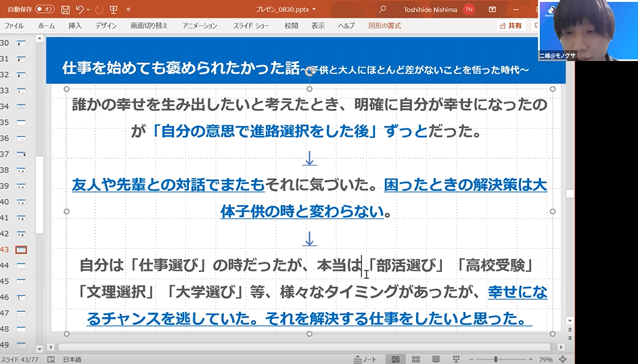Open the ファイル menu

pyautogui.click(x=14, y=26)
